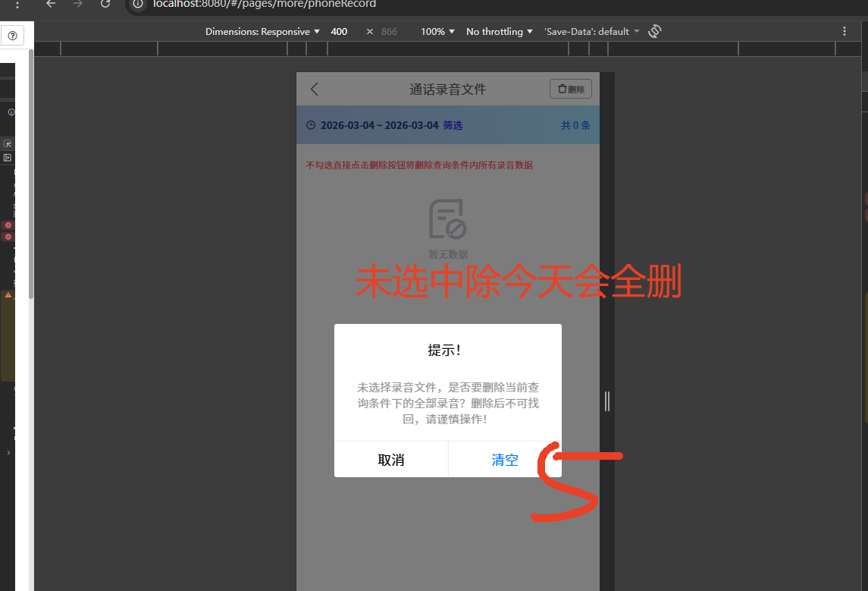This screenshot has width=868, height=591.
Task: Rotate the device viewport orientation
Action: (x=655, y=31)
